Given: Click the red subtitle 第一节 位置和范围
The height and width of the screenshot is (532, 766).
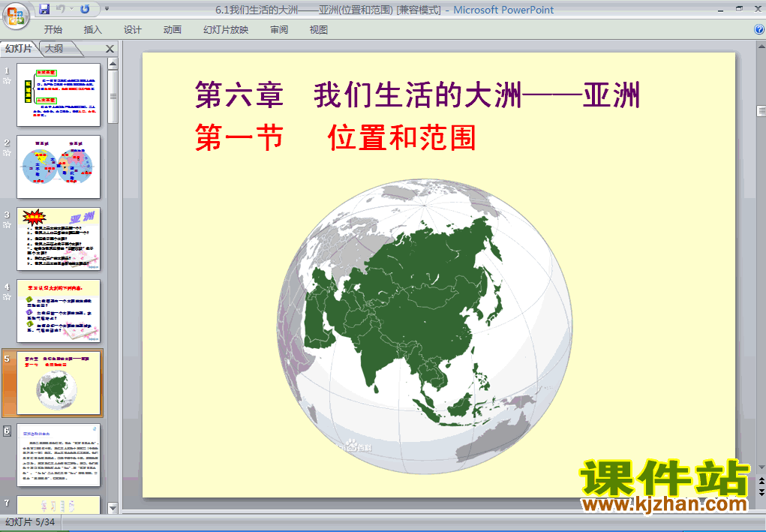Looking at the screenshot, I should click(x=335, y=137).
